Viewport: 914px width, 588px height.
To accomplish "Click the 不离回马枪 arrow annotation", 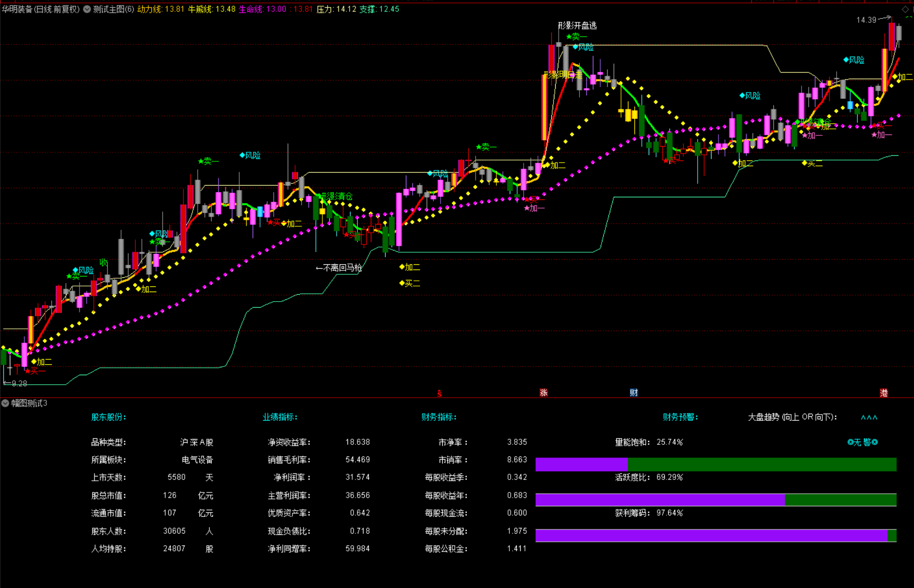I will [338, 268].
